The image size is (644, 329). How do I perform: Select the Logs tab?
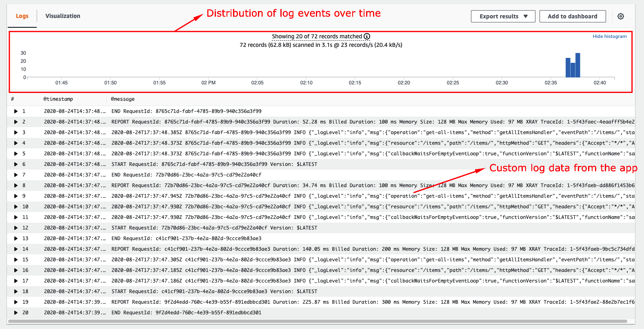pos(22,16)
